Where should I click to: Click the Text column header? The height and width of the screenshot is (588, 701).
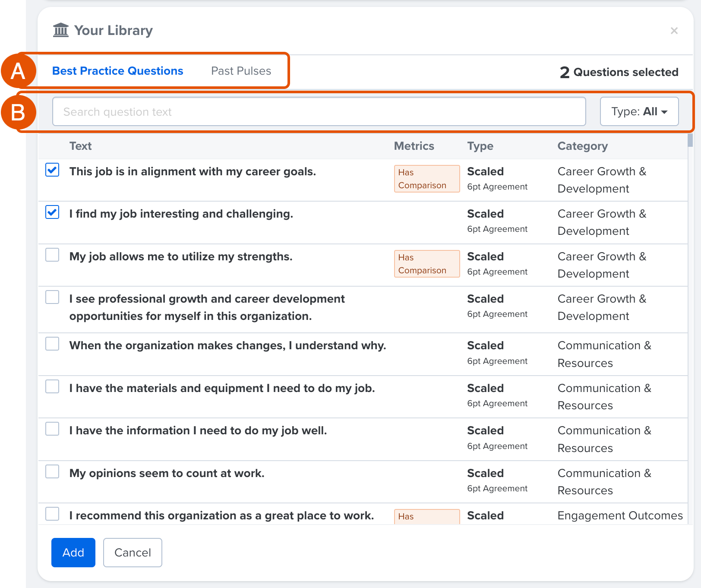[x=80, y=146]
